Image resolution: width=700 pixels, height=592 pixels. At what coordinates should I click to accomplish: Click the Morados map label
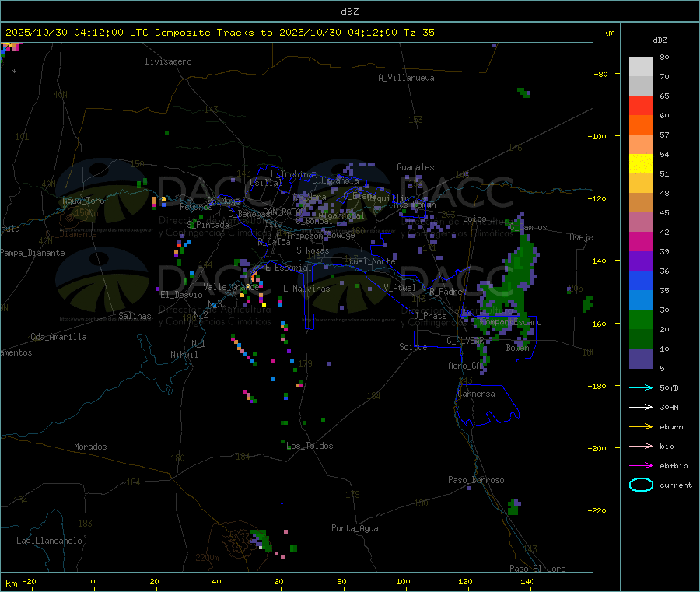(x=90, y=447)
